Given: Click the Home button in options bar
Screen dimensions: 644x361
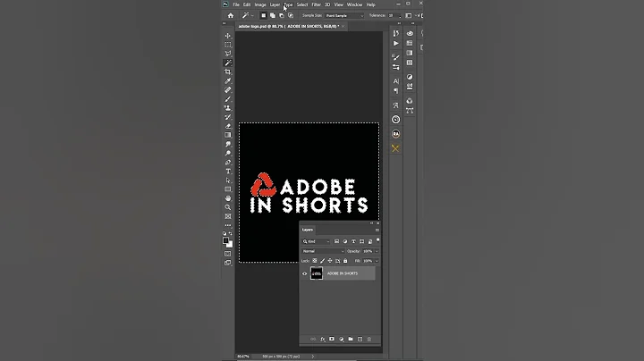Looking at the screenshot, I should pyautogui.click(x=231, y=15).
